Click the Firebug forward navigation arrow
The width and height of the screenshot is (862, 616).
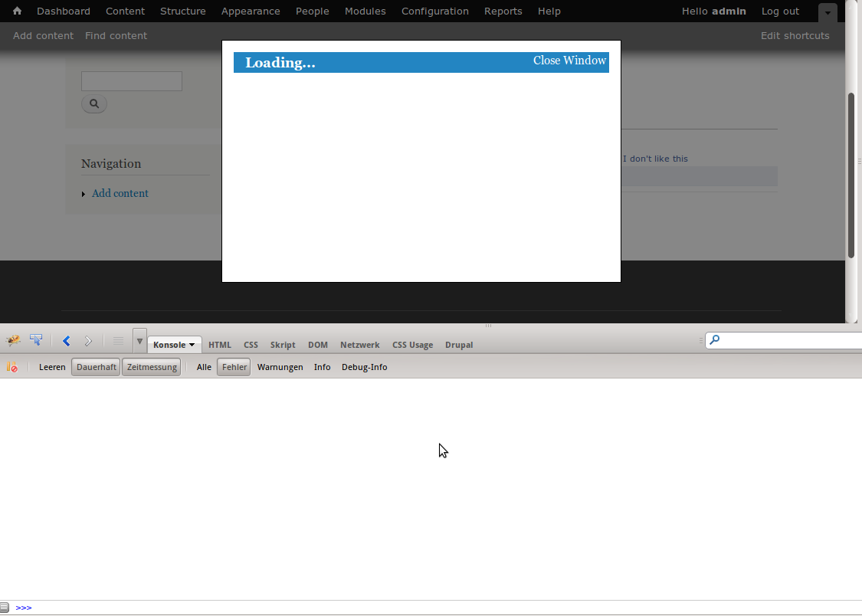click(87, 340)
